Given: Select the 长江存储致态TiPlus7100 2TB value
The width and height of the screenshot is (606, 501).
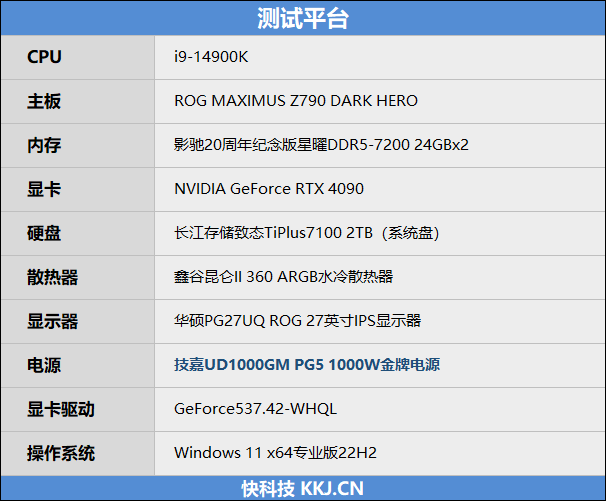Looking at the screenshot, I should coord(306,233).
